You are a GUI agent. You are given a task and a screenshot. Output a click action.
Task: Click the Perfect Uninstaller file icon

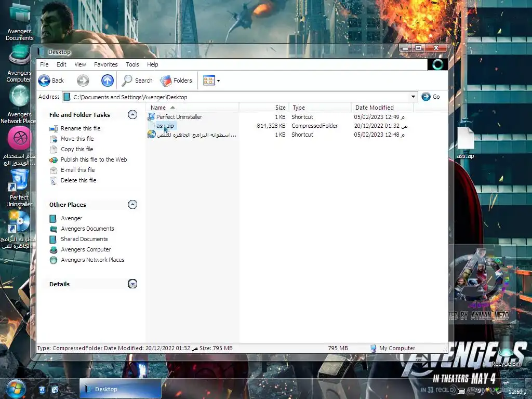pos(151,117)
